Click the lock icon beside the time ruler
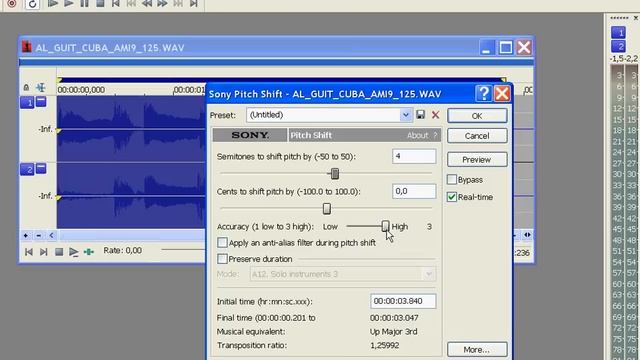 pyautogui.click(x=26, y=87)
